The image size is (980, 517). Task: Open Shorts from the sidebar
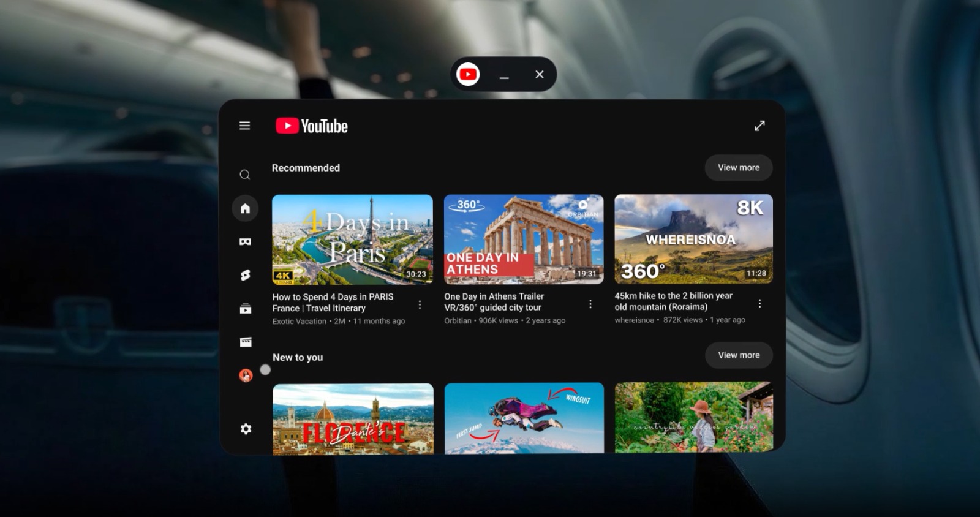click(245, 275)
